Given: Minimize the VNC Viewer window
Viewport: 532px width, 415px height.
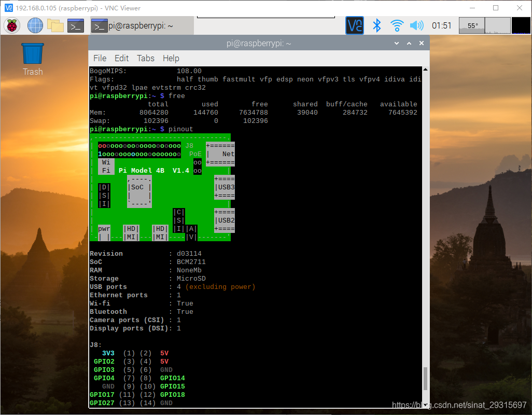Looking at the screenshot, I should [472, 8].
